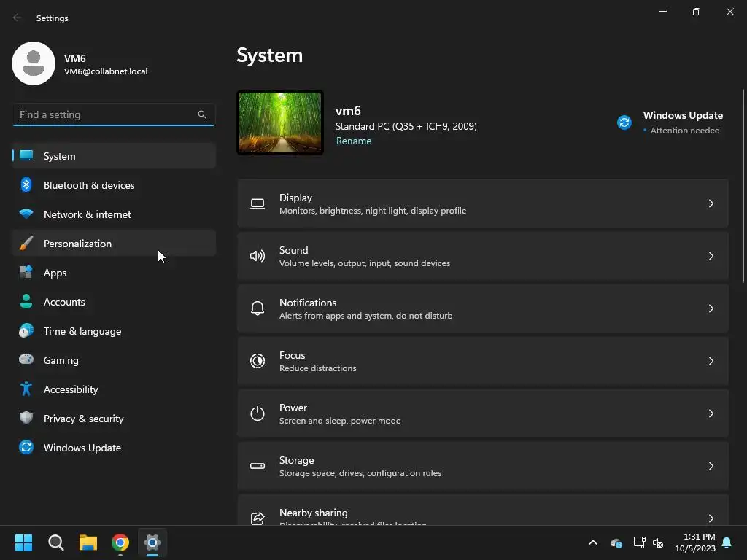
Task: Click the Focus circle icon
Action: click(258, 361)
